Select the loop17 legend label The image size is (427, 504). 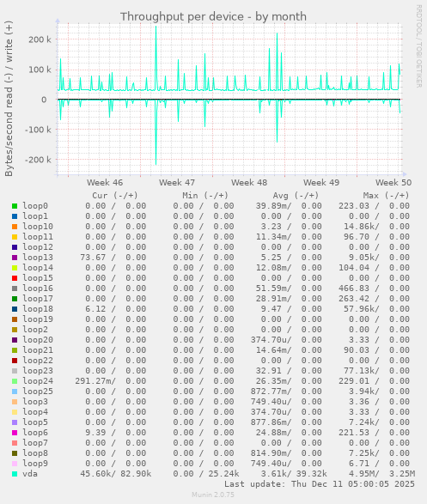[38, 298]
